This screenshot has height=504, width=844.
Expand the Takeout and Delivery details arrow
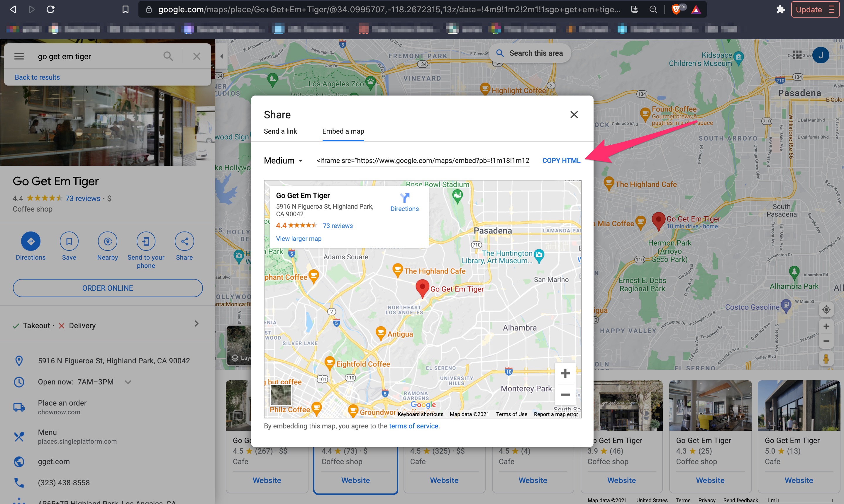point(196,324)
